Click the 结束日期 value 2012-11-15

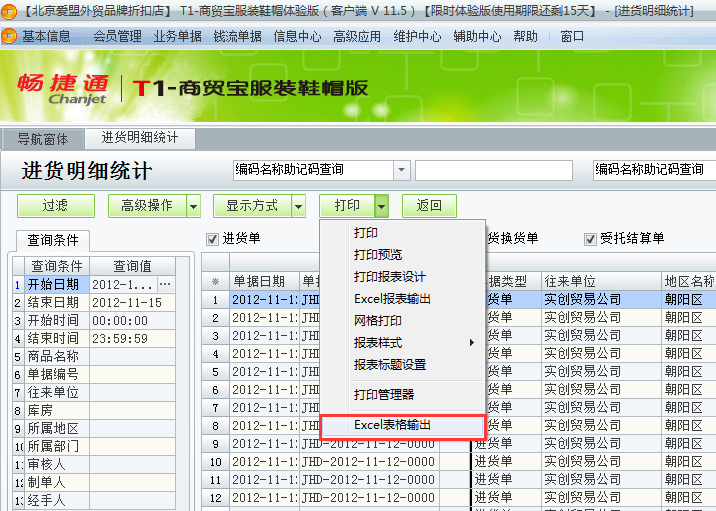point(132,303)
